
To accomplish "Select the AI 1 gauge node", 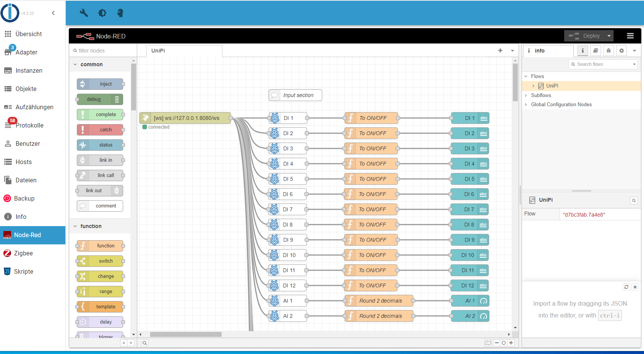I will click(470, 301).
